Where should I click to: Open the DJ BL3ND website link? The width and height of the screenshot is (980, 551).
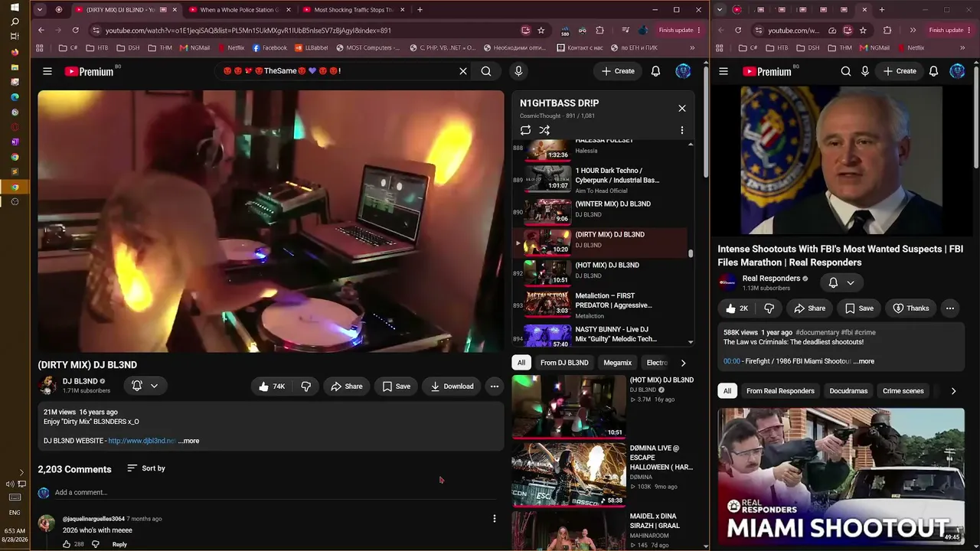pyautogui.click(x=142, y=441)
